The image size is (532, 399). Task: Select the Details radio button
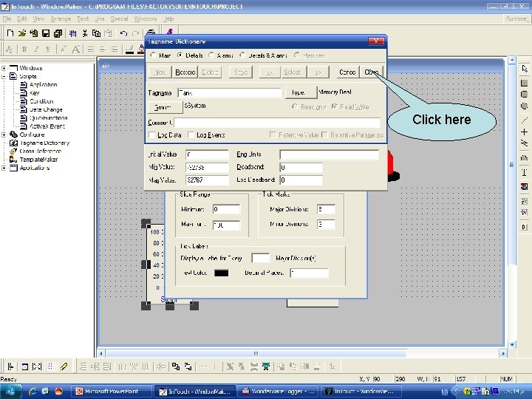coord(180,55)
